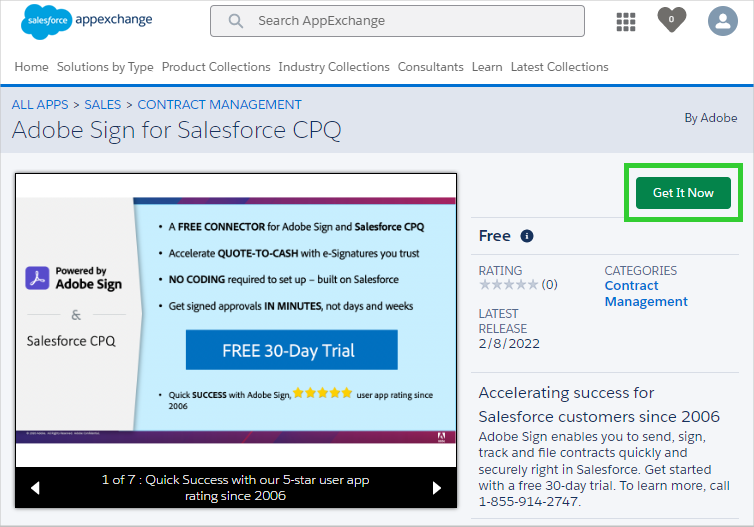Open favorites heart icon
754x527 pixels.
(x=672, y=20)
